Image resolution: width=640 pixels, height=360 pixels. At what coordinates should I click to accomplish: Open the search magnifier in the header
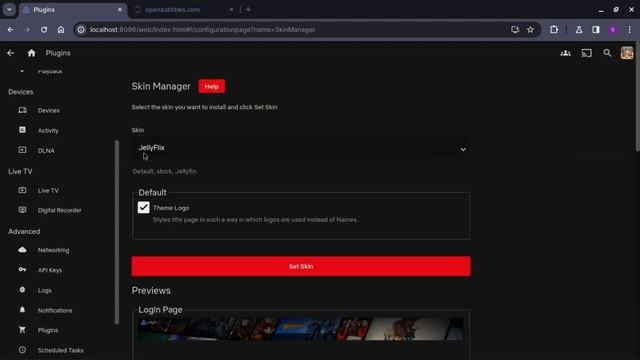pyautogui.click(x=607, y=53)
